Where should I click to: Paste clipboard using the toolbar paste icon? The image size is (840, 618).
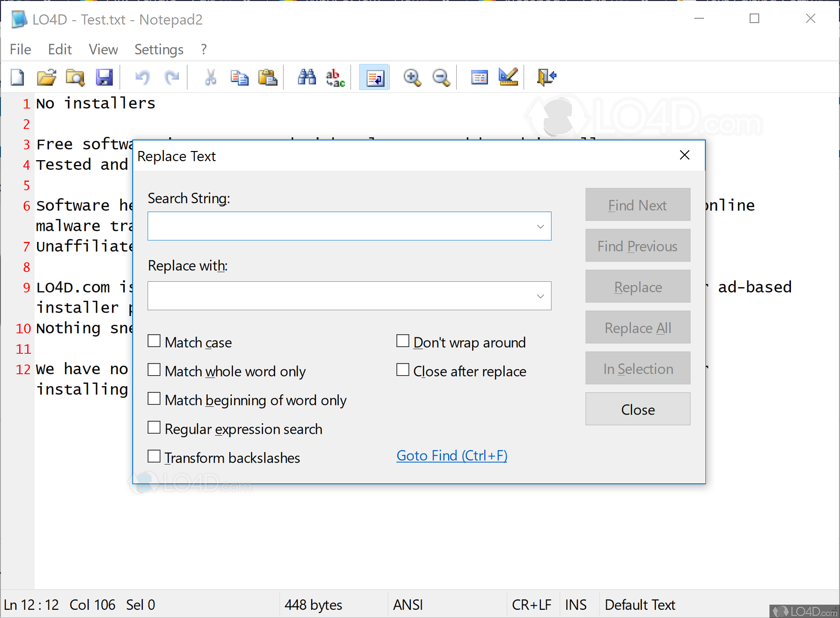[268, 77]
